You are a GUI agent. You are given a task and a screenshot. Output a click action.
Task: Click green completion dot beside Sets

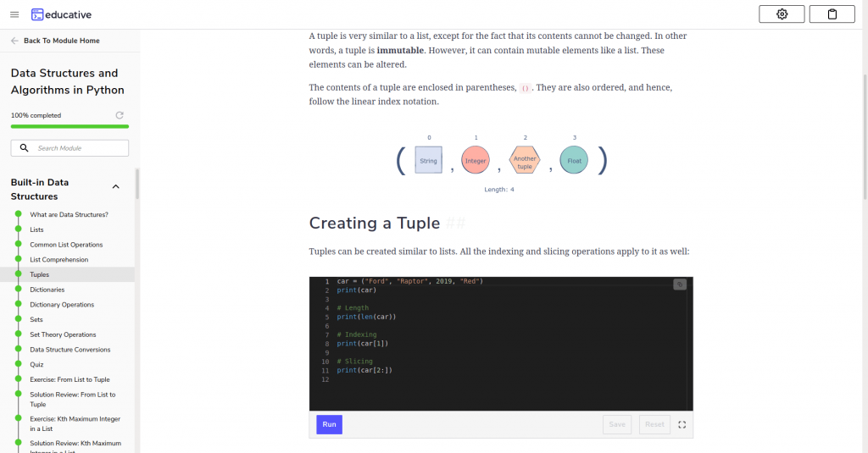pyautogui.click(x=19, y=318)
